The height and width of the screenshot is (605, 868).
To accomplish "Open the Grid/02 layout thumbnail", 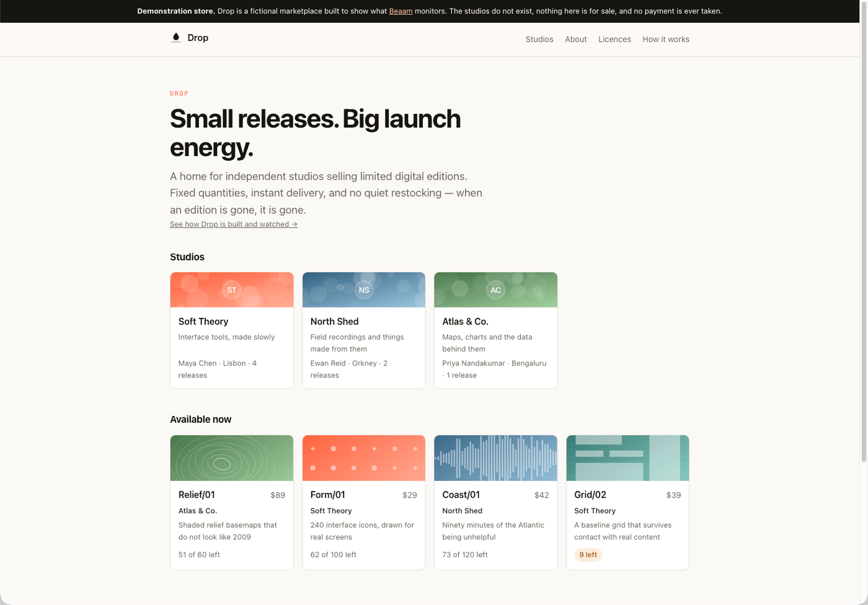I will pos(627,458).
